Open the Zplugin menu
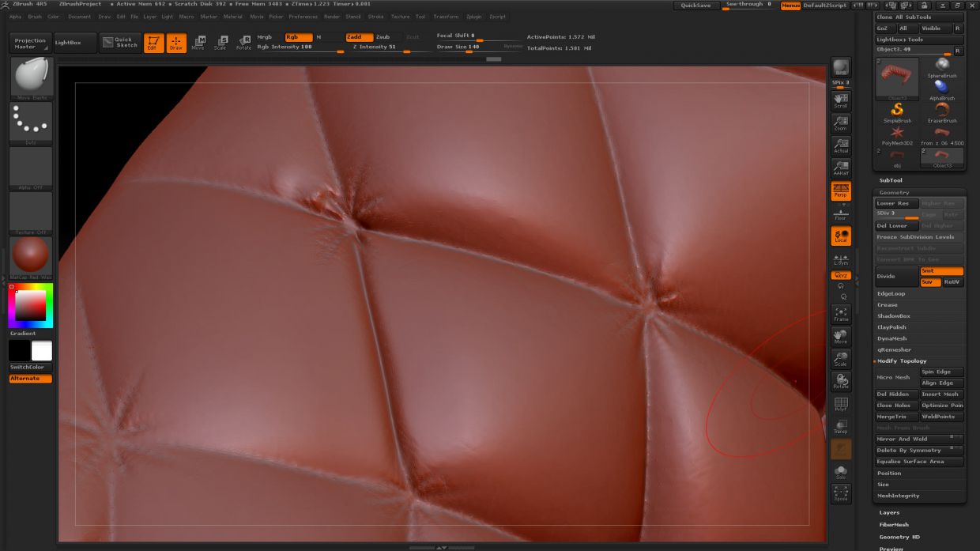The width and height of the screenshot is (980, 551). (474, 17)
